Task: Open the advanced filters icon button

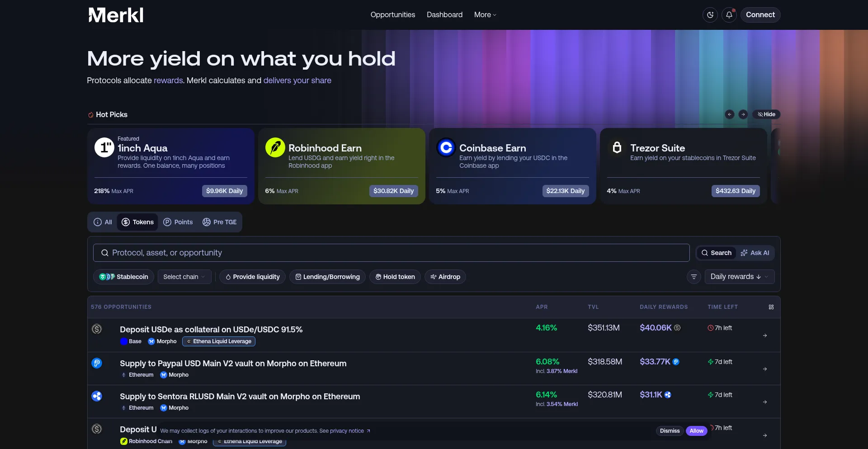Action: click(x=694, y=277)
